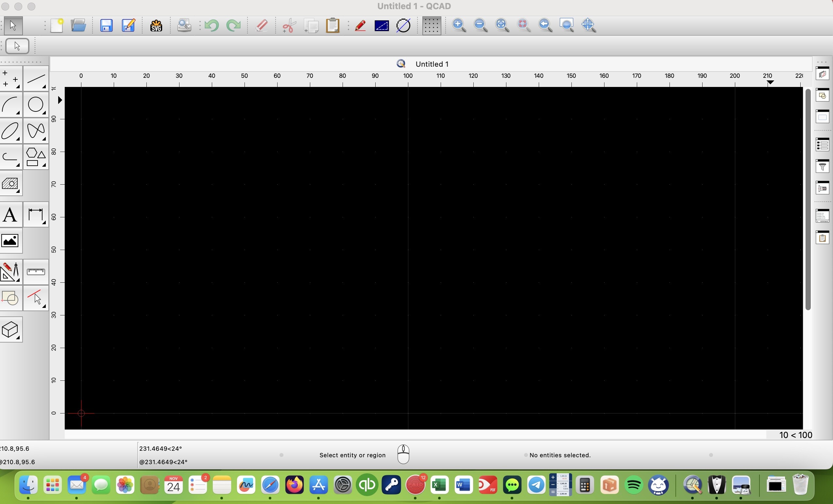This screenshot has width=833, height=504.
Task: Expand the Shape tools submenu
Action: click(x=36, y=158)
